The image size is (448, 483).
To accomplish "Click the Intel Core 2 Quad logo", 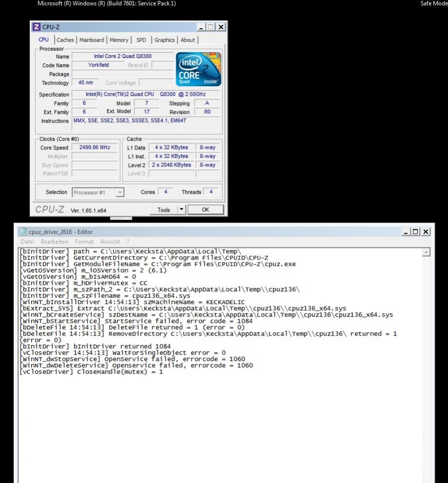I will click(199, 69).
